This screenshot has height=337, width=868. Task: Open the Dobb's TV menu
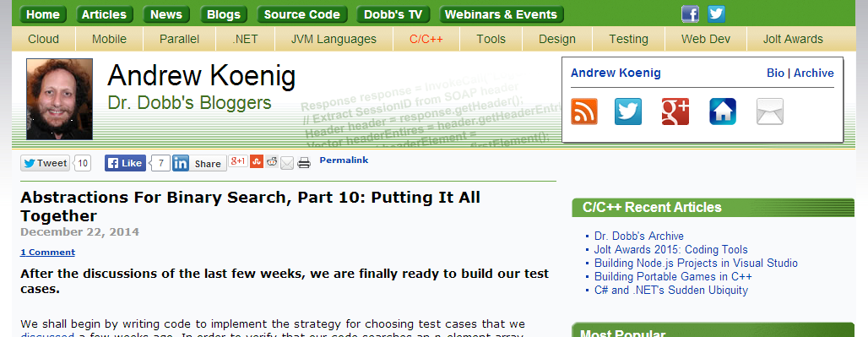pyautogui.click(x=393, y=14)
